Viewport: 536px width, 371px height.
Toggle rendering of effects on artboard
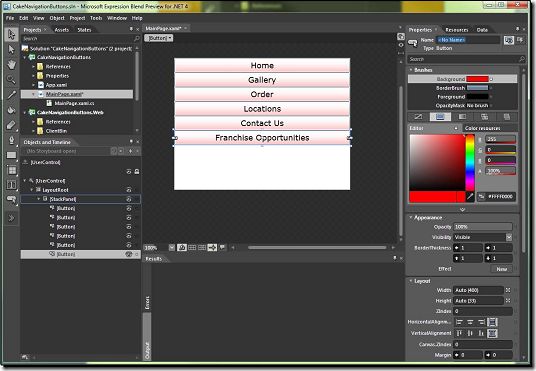(182, 248)
